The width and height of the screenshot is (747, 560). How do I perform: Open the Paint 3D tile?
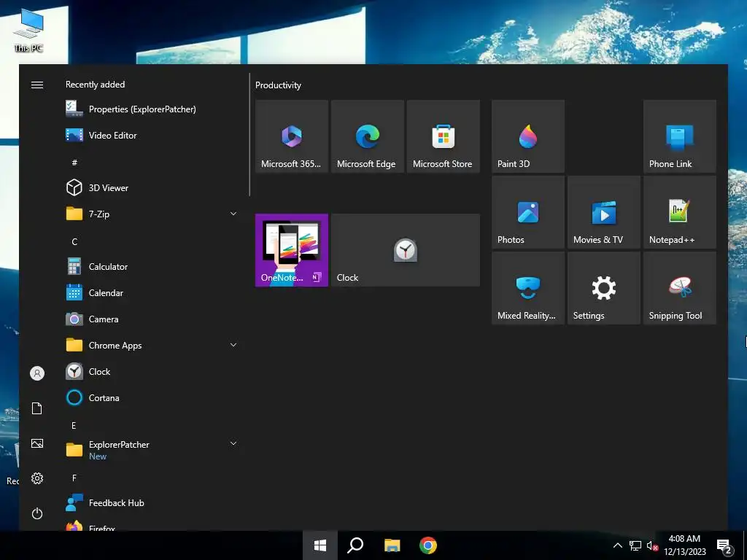click(x=528, y=136)
